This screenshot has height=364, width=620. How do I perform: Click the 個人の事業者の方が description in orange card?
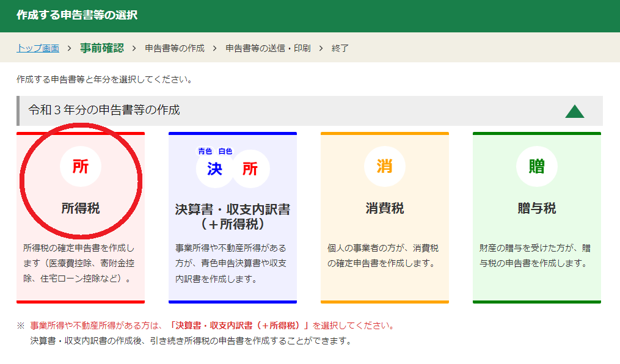click(x=383, y=256)
